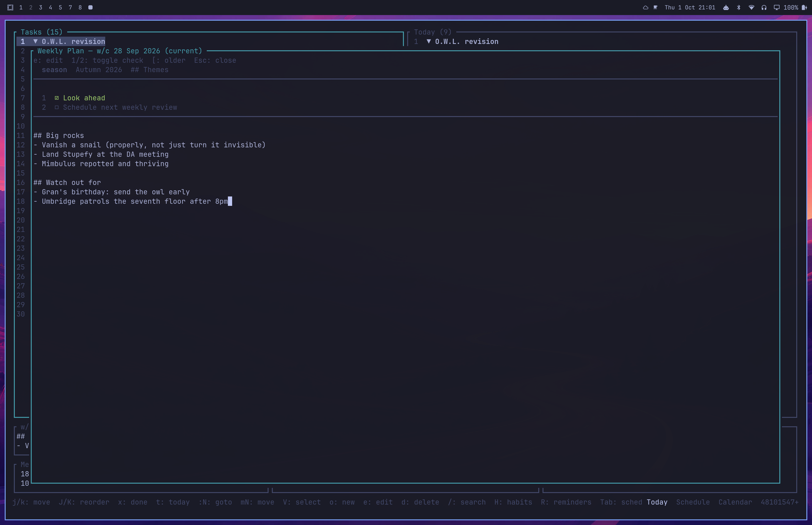Viewport: 812px width, 525px height.
Task: Click the monitor display icon
Action: [x=777, y=8]
